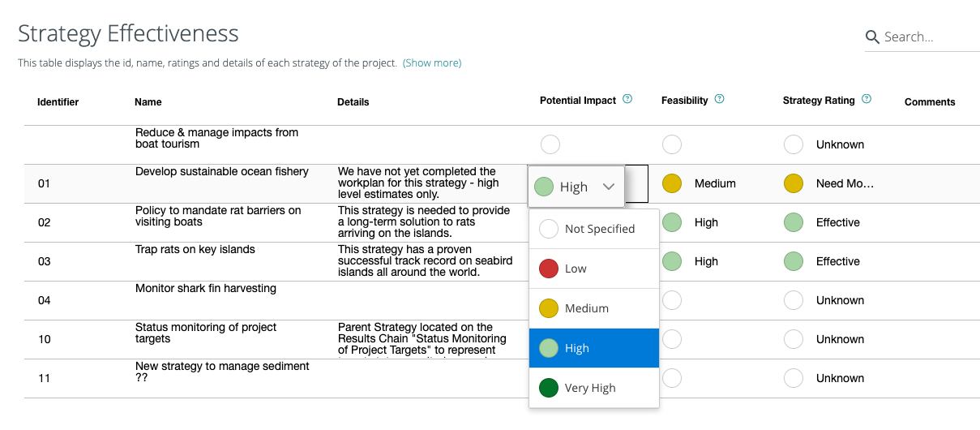
Task: Open Strategy Rating help icon
Action: tap(867, 100)
